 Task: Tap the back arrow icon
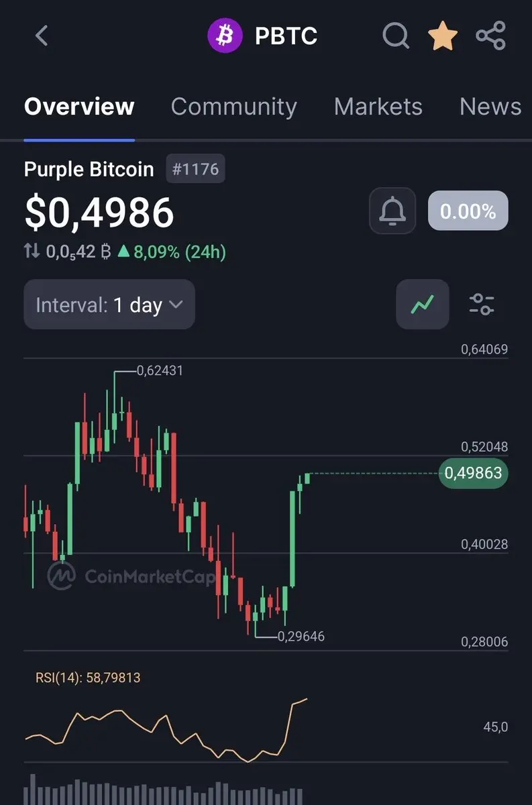coord(42,36)
